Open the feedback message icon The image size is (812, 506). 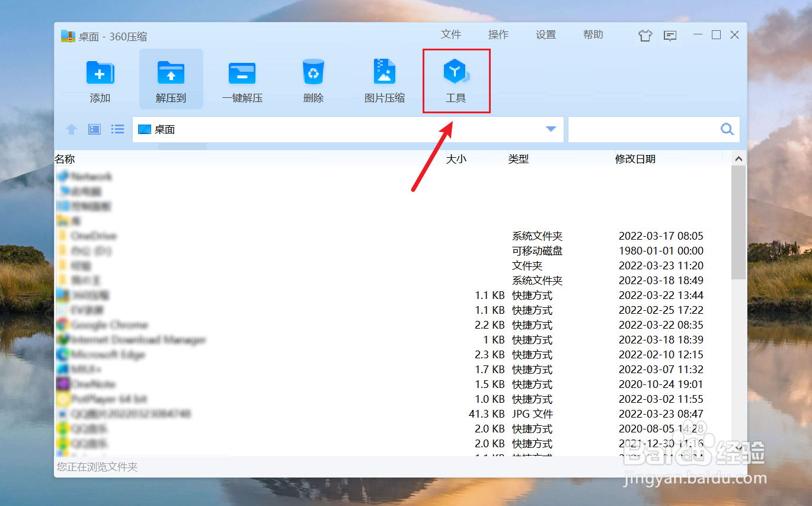coord(670,35)
